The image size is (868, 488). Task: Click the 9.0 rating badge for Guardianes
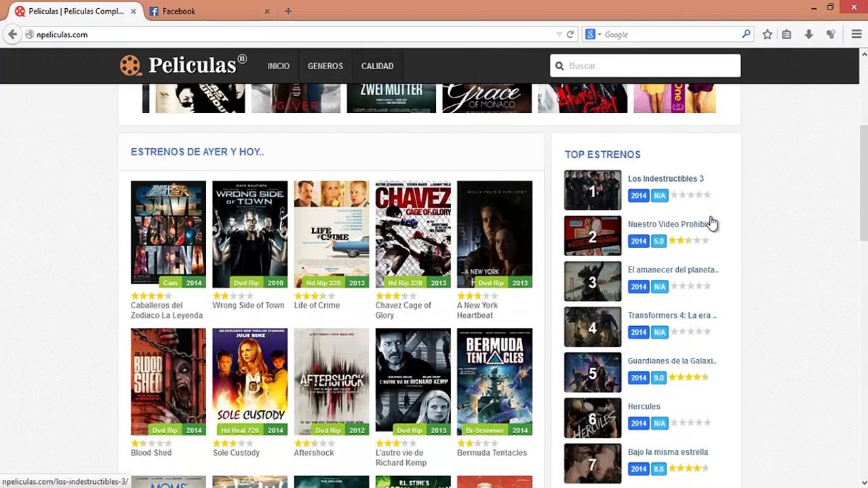click(659, 378)
